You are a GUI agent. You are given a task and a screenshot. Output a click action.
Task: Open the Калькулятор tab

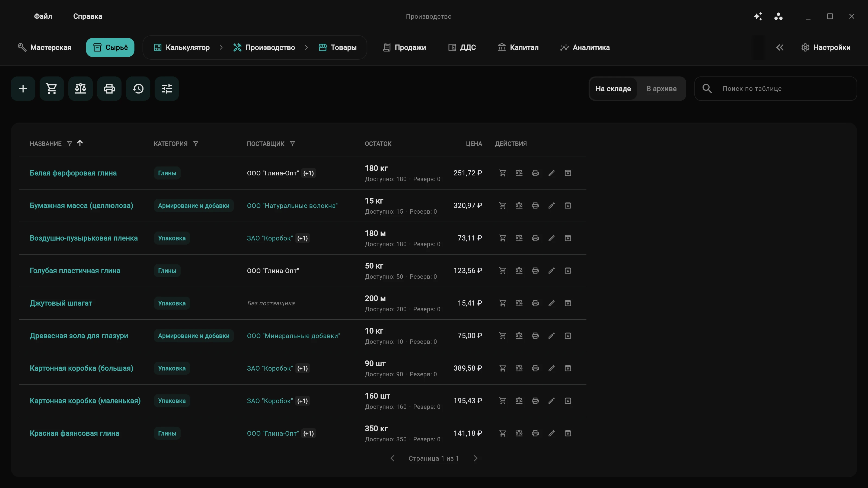182,47
